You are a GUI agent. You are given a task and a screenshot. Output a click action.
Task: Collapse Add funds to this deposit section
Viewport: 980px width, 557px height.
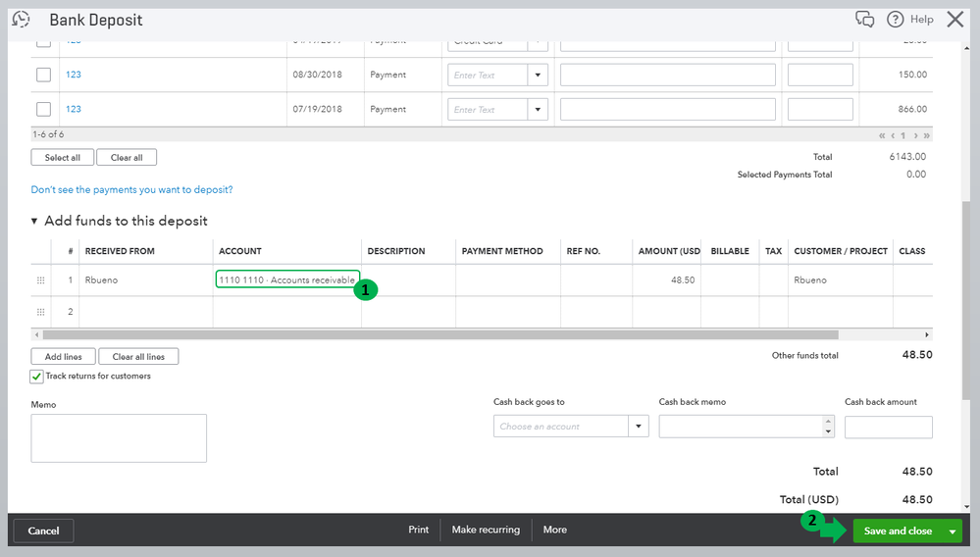tap(34, 221)
